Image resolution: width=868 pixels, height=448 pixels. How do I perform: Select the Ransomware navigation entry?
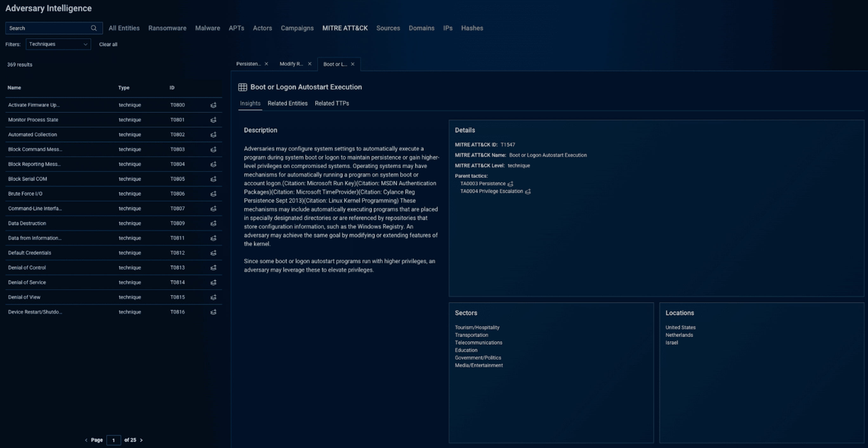pos(167,28)
